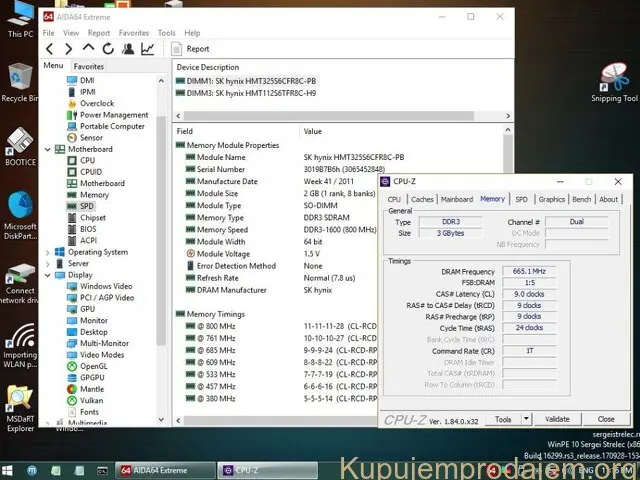Switch to the SPD tab in CPU-Z
640x480 pixels.
tap(521, 199)
